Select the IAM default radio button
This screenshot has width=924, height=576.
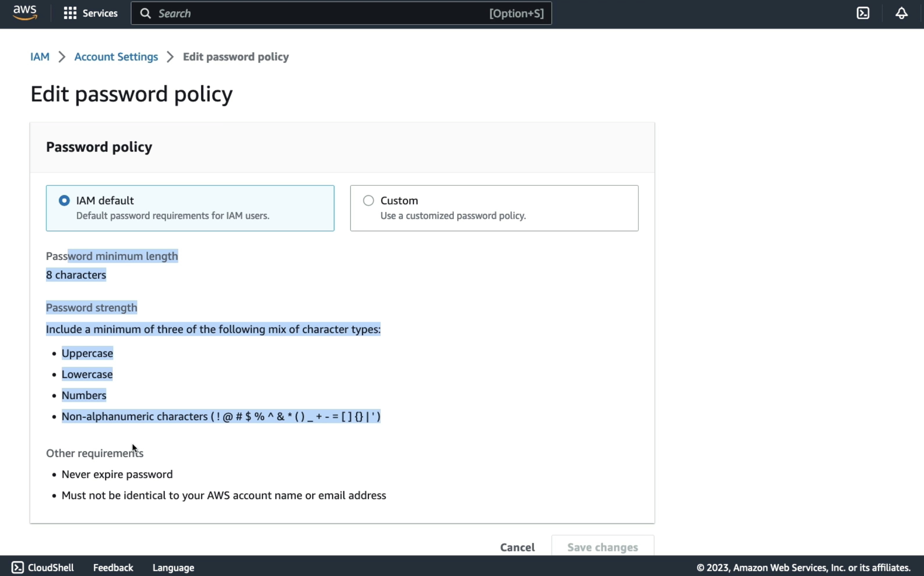point(64,200)
